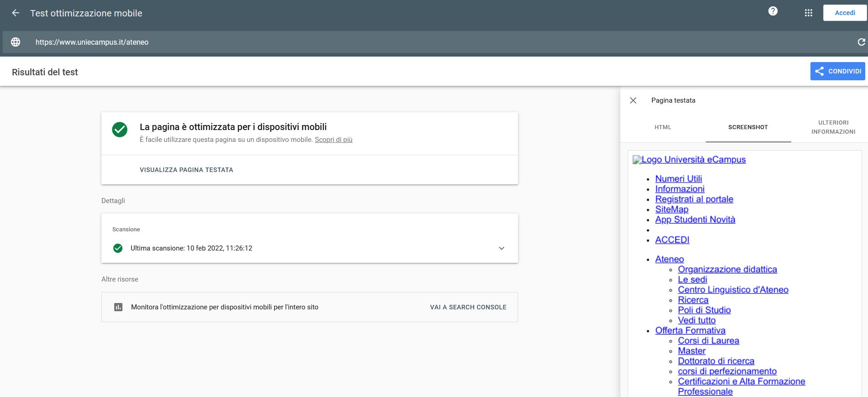Image resolution: width=868 pixels, height=397 pixels.
Task: Switch to the HTML tab
Action: tap(662, 127)
